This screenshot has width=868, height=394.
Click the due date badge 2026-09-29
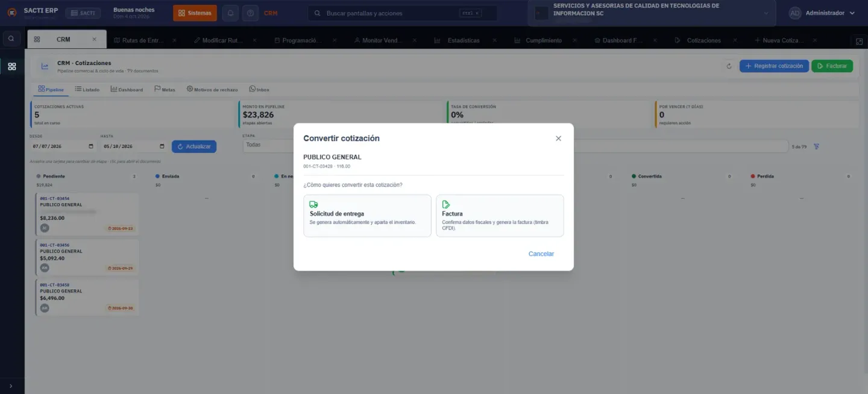point(121,268)
